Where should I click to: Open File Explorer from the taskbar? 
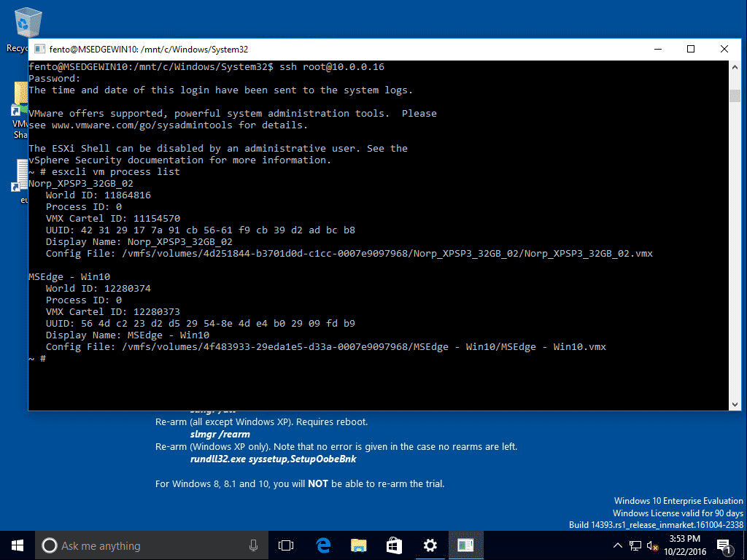pos(358,545)
